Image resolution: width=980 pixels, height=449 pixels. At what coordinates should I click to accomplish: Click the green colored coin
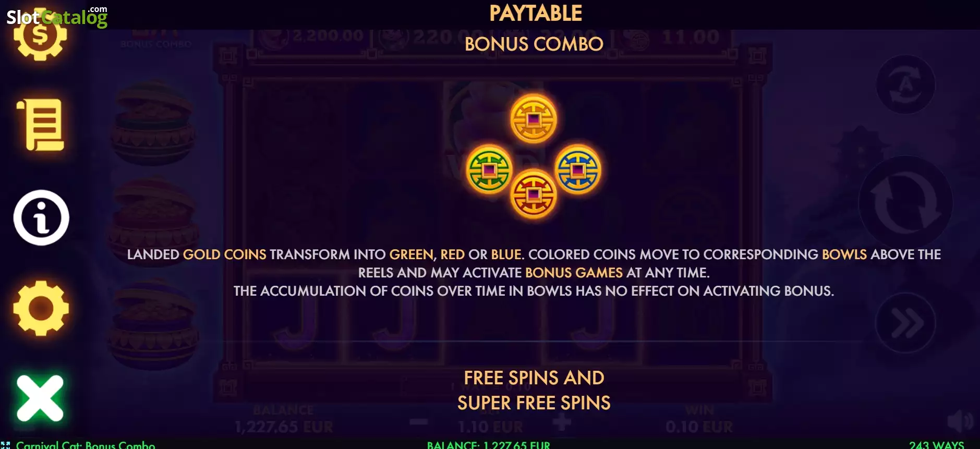tap(489, 169)
